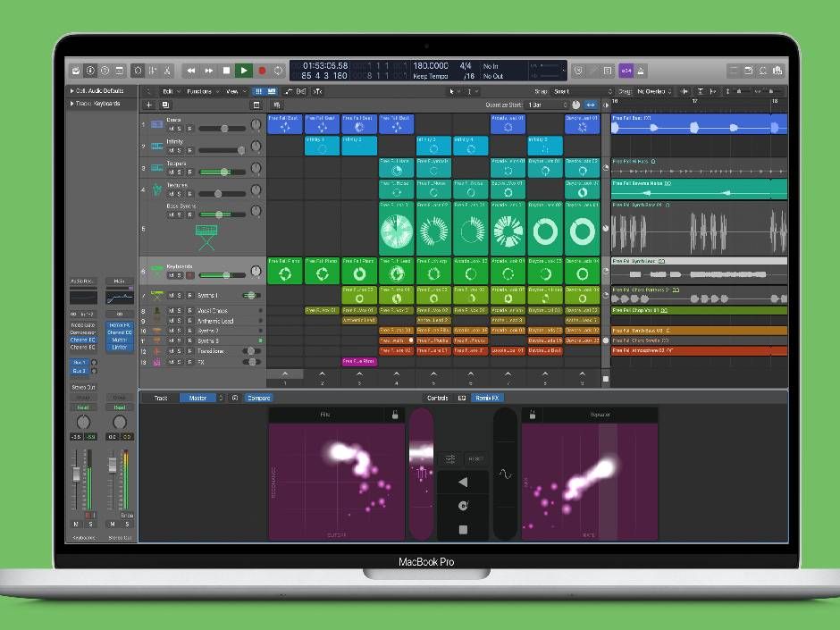Click the Keyboards track pan knob
This screenshot has height=630, width=840.
(x=256, y=272)
